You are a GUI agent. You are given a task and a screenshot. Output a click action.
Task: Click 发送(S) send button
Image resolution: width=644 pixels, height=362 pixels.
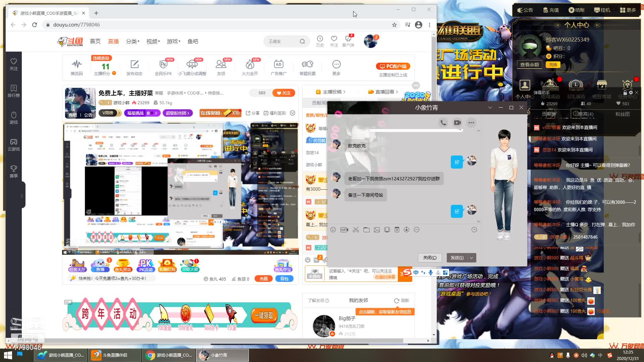tap(457, 258)
